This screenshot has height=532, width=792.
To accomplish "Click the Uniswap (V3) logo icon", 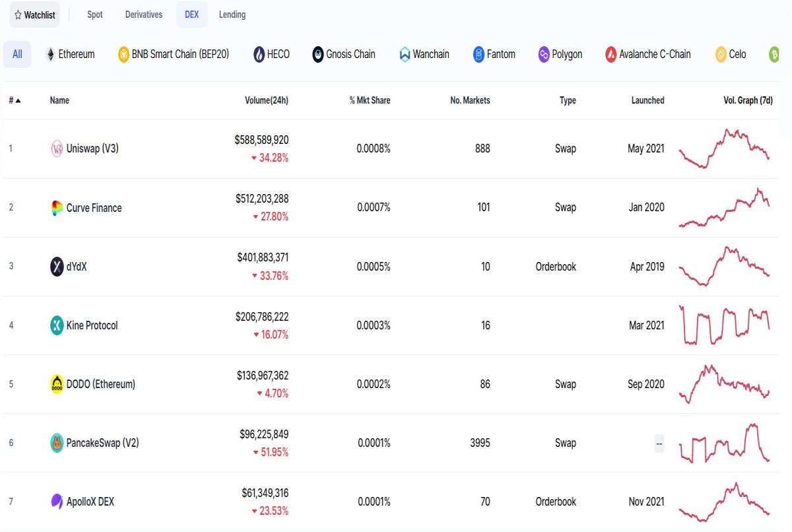I will [x=57, y=149].
